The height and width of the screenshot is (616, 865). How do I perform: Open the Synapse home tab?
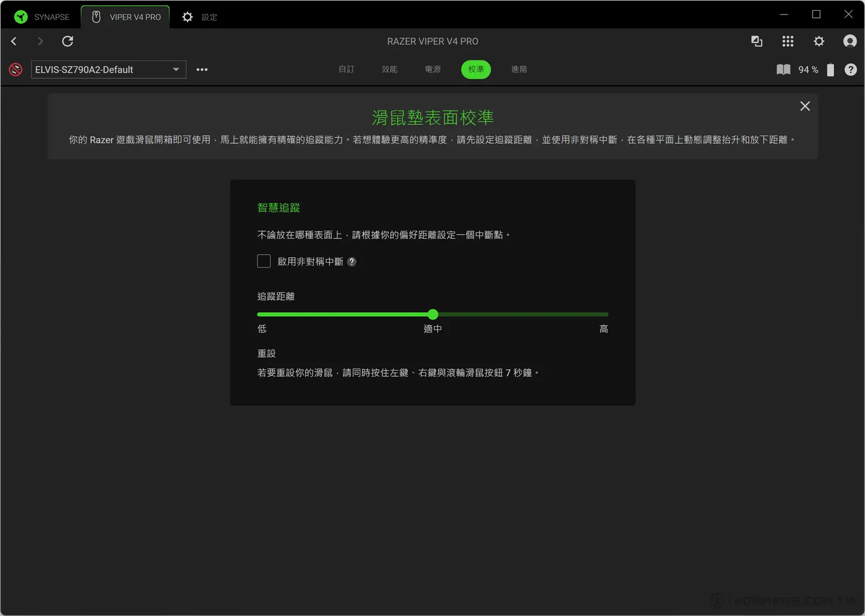click(42, 17)
